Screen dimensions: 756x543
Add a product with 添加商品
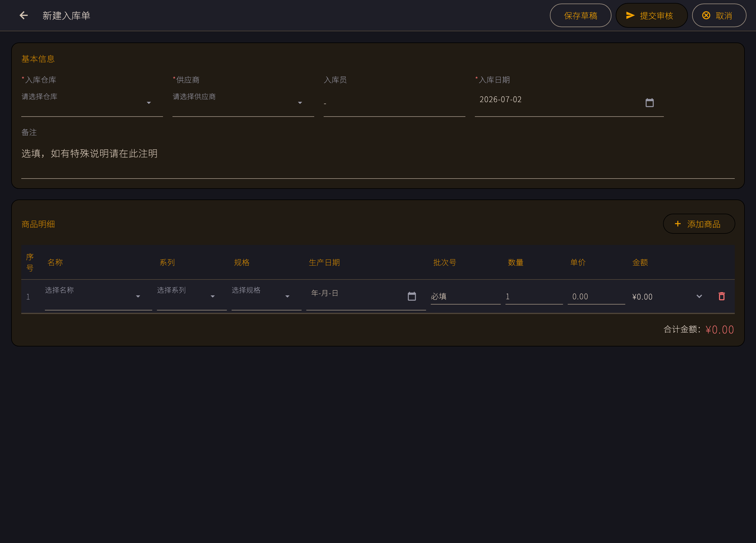click(699, 224)
